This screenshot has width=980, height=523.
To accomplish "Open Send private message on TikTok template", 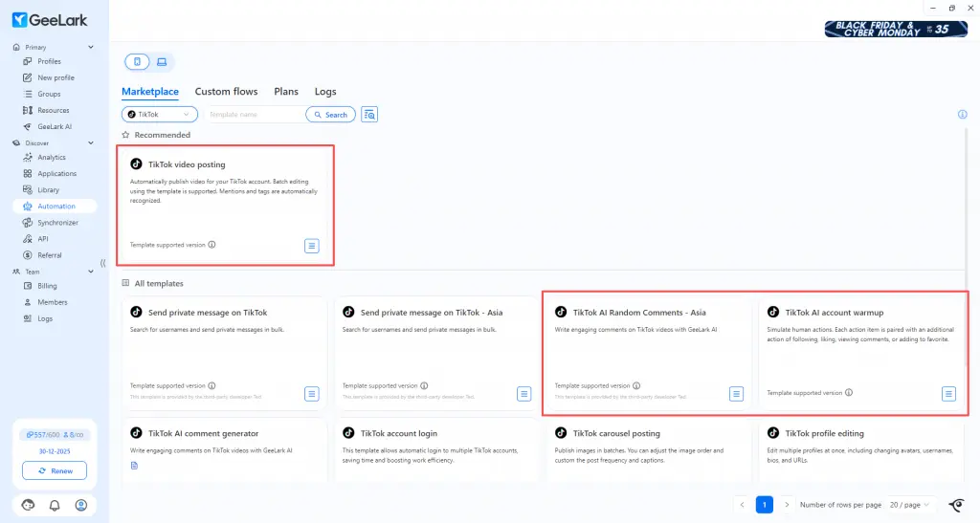I will click(225, 353).
